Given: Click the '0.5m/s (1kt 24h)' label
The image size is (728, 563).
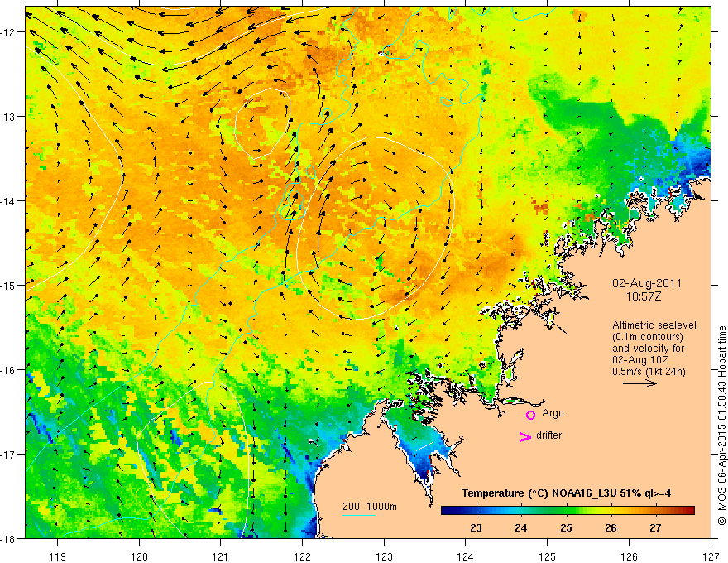Looking at the screenshot, I should (x=649, y=372).
